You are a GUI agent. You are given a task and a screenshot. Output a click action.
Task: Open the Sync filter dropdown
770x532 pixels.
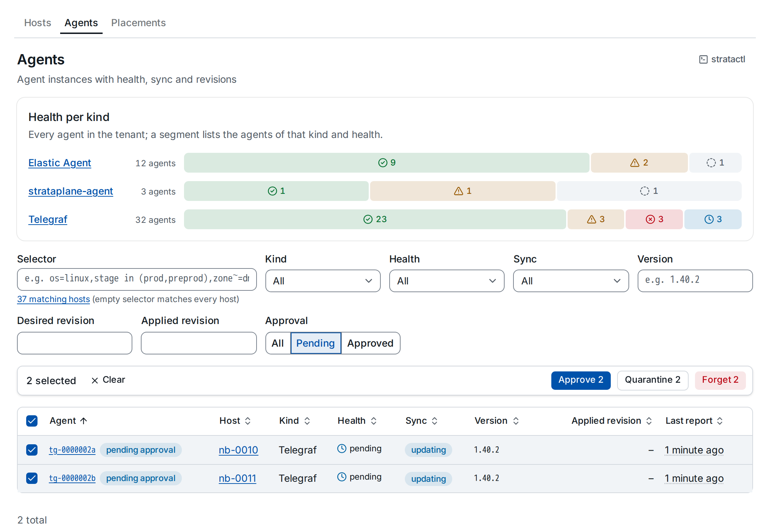click(x=571, y=281)
